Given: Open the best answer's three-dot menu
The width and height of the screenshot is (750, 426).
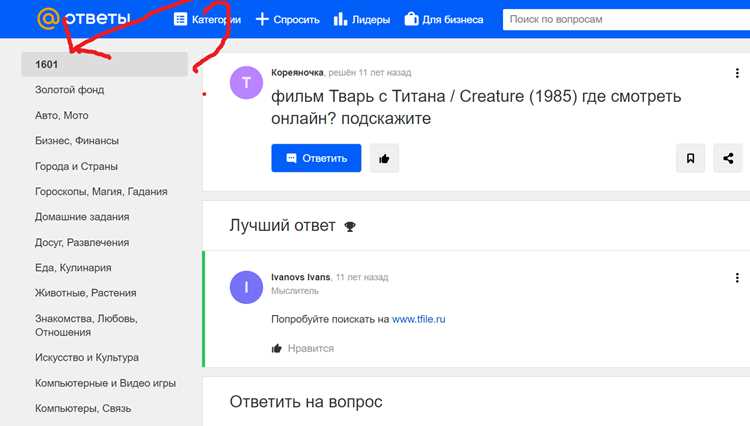Looking at the screenshot, I should tap(737, 278).
